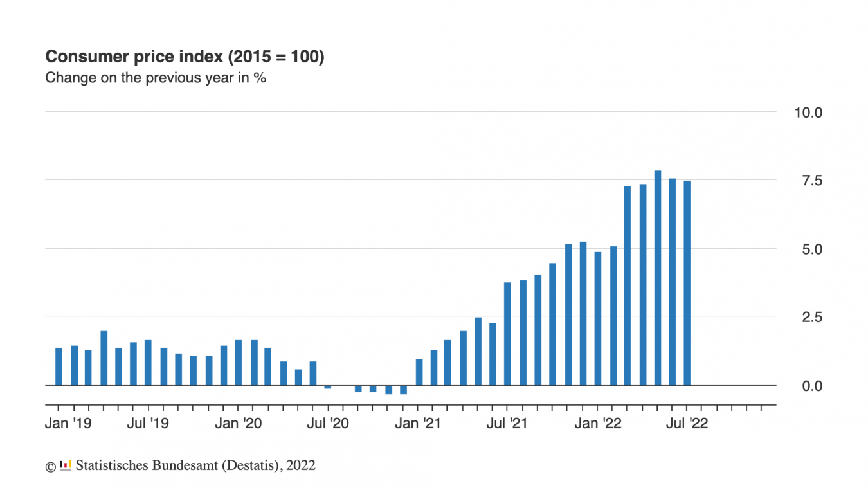
Task: Click the "Jul '21" x-axis label
Action: pyautogui.click(x=507, y=424)
